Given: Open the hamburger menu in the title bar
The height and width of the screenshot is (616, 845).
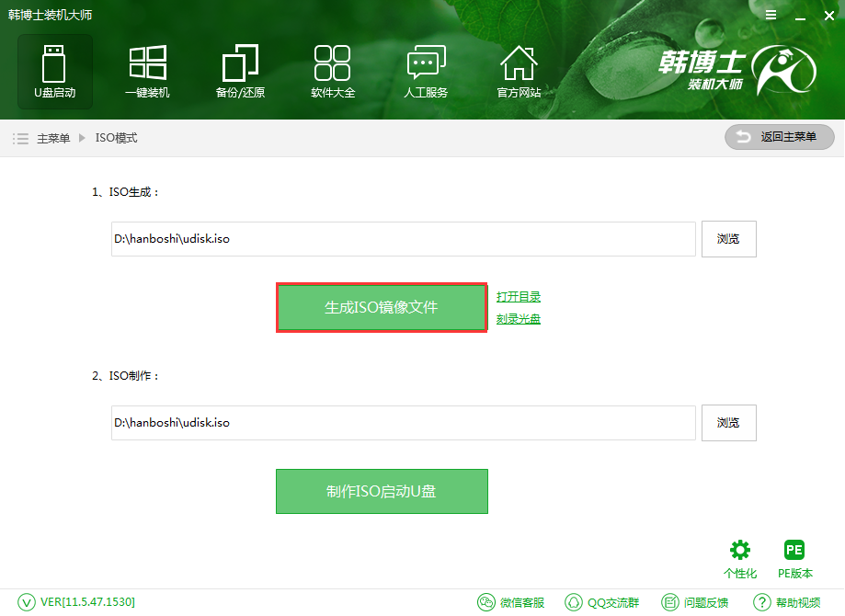Looking at the screenshot, I should [771, 15].
